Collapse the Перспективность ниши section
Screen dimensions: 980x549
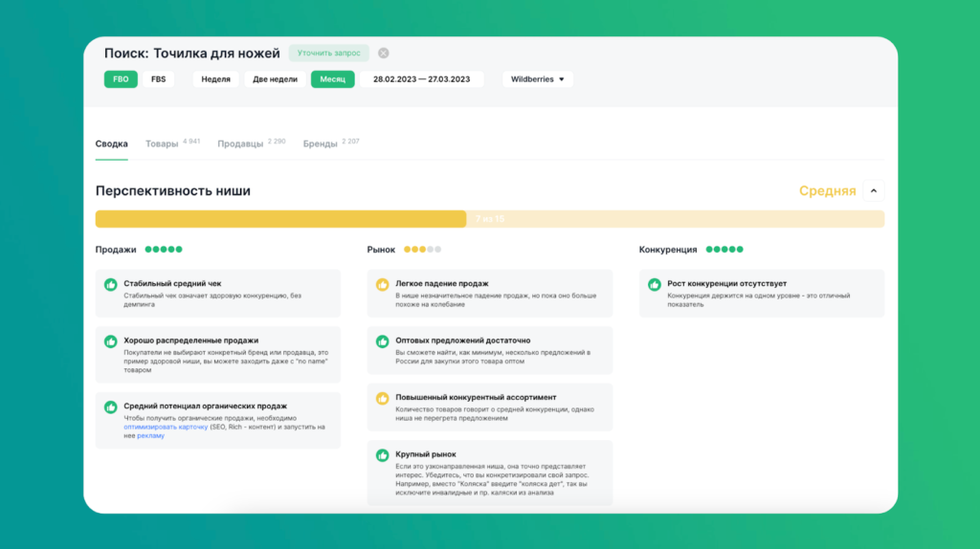click(x=873, y=190)
